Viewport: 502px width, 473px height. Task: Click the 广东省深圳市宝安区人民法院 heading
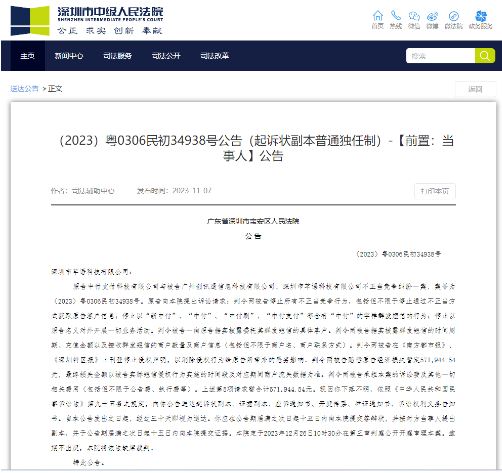coord(253,221)
